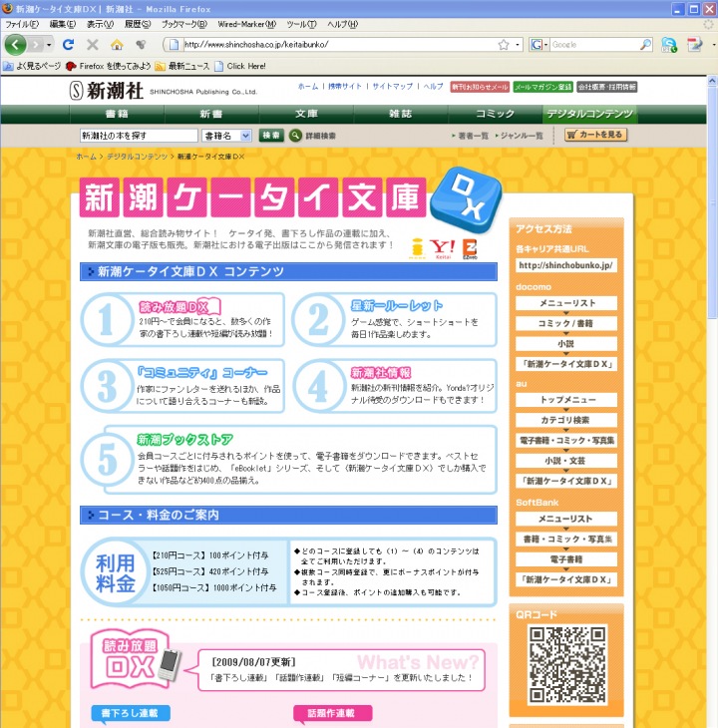Click the EZweb carrier icon
The width and height of the screenshot is (718, 728).
coord(470,249)
